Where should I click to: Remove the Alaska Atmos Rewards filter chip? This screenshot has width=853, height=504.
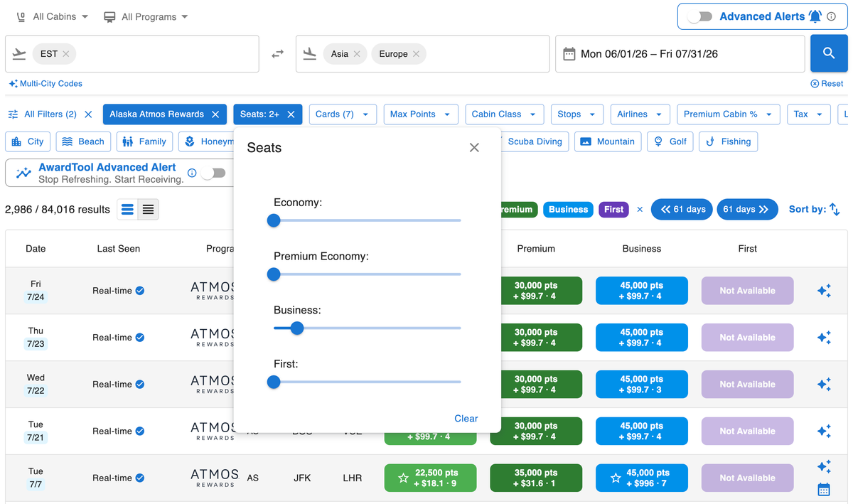(x=217, y=114)
